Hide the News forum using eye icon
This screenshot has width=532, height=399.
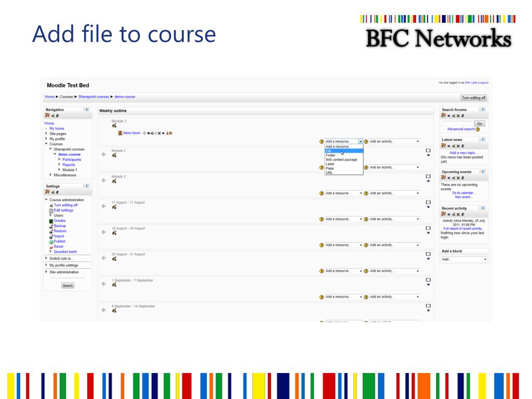pos(163,134)
